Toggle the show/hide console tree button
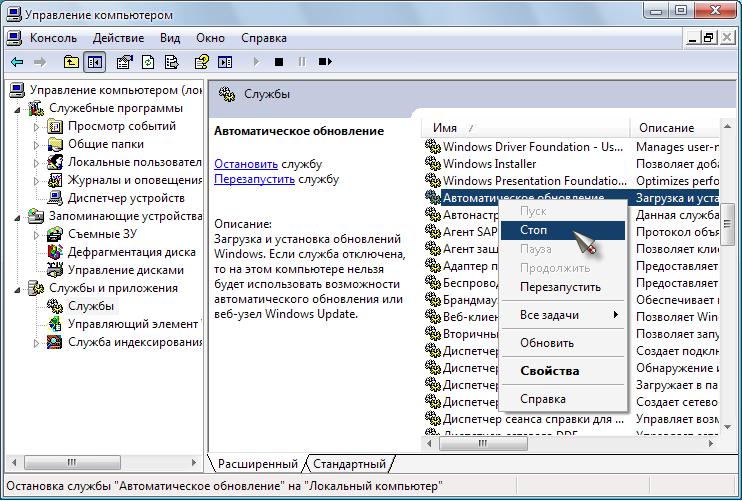 95,62
